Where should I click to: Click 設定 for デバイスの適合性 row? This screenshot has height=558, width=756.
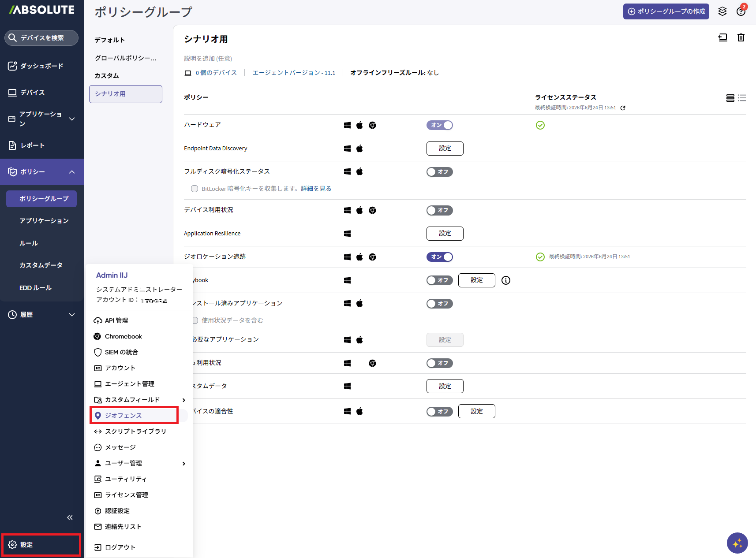[477, 411]
